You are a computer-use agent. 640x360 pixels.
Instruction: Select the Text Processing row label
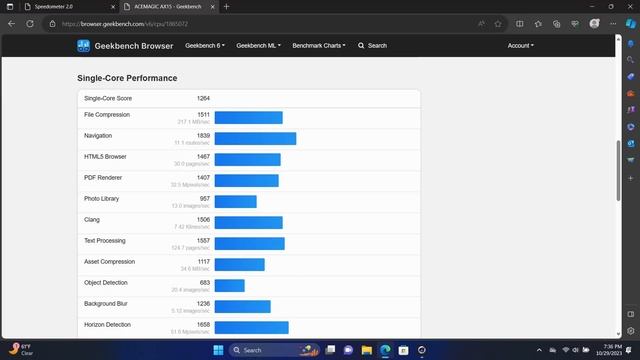pos(104,241)
